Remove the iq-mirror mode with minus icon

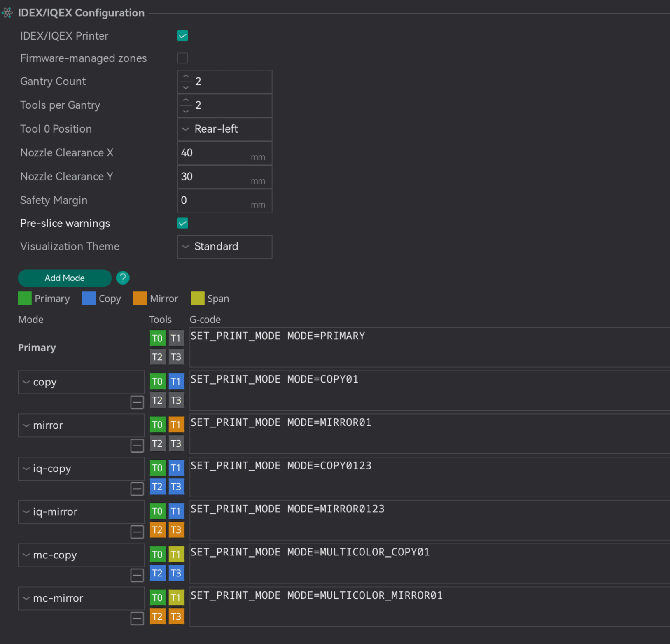137,532
